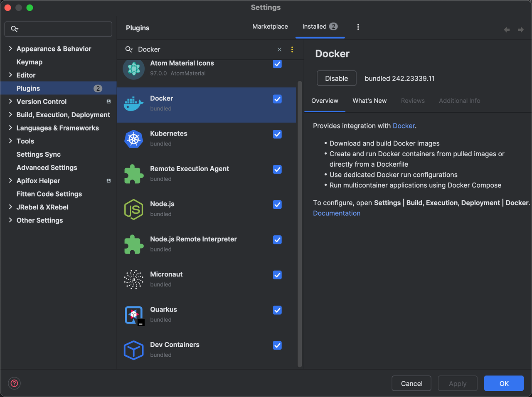Viewport: 532px width, 397px height.
Task: Uncheck the Docker plugin checkbox
Action: tap(277, 99)
